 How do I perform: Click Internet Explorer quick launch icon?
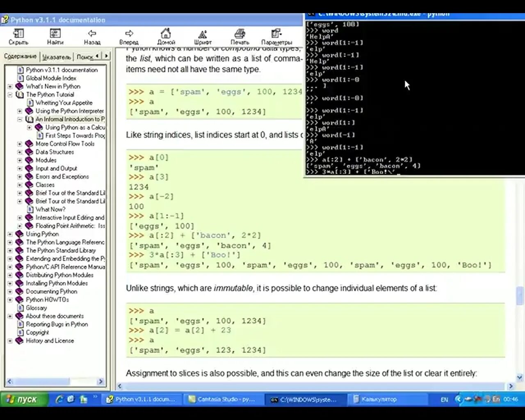[x=59, y=399]
